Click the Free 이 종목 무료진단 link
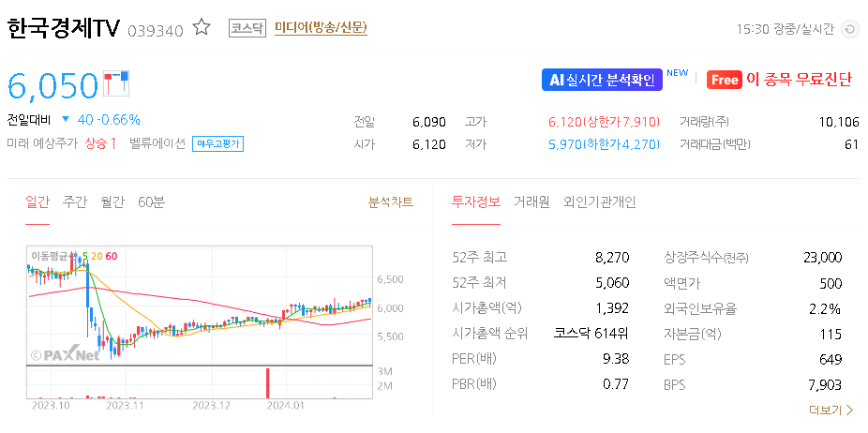The image size is (868, 433). coord(780,80)
